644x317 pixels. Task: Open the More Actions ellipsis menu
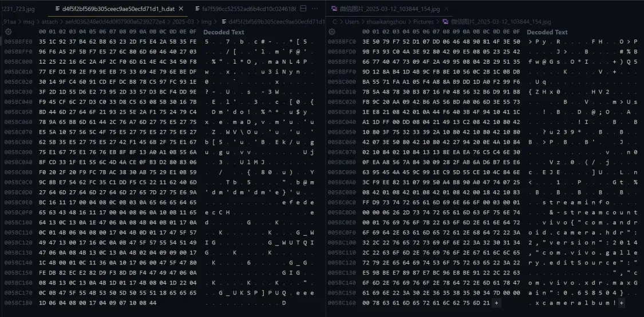[x=315, y=9]
